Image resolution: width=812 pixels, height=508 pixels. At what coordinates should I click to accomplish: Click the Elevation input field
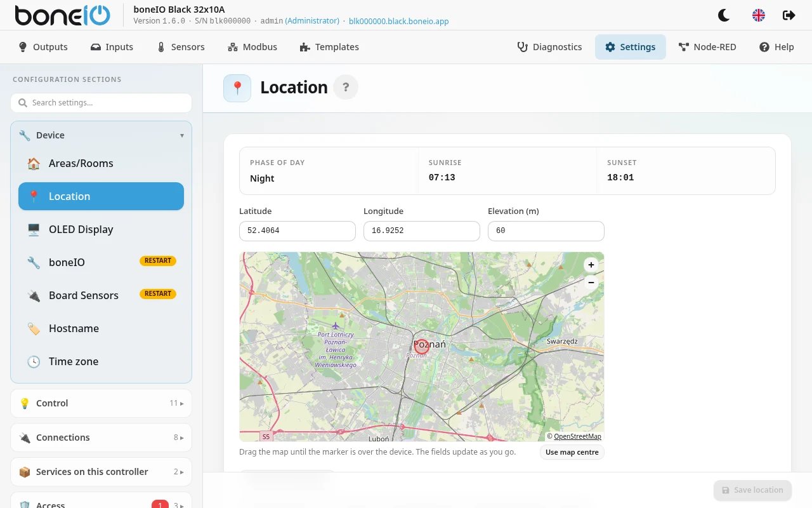pyautogui.click(x=546, y=231)
